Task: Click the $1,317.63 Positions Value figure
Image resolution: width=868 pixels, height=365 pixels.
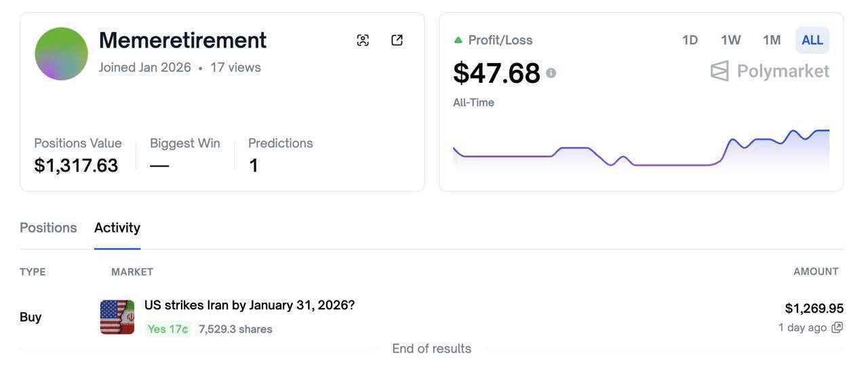Action: [x=76, y=166]
